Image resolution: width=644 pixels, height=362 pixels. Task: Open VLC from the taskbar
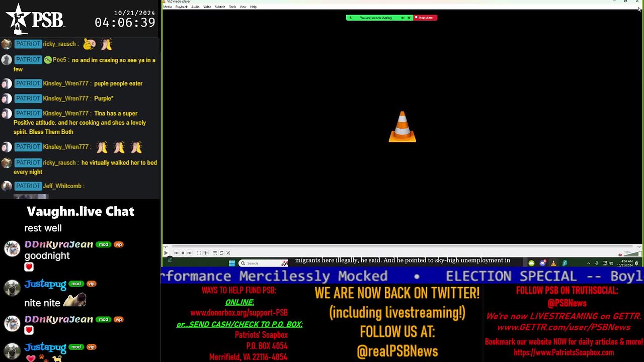(553, 263)
